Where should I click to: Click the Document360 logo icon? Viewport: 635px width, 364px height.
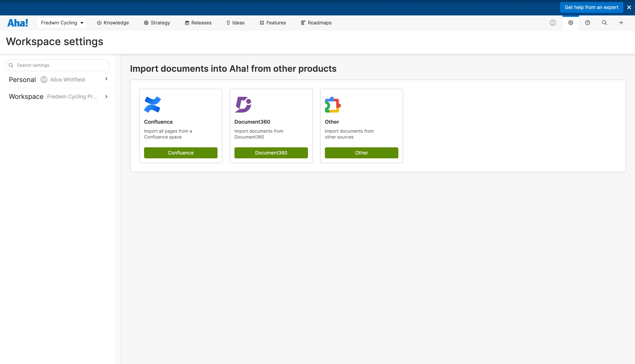pyautogui.click(x=243, y=105)
